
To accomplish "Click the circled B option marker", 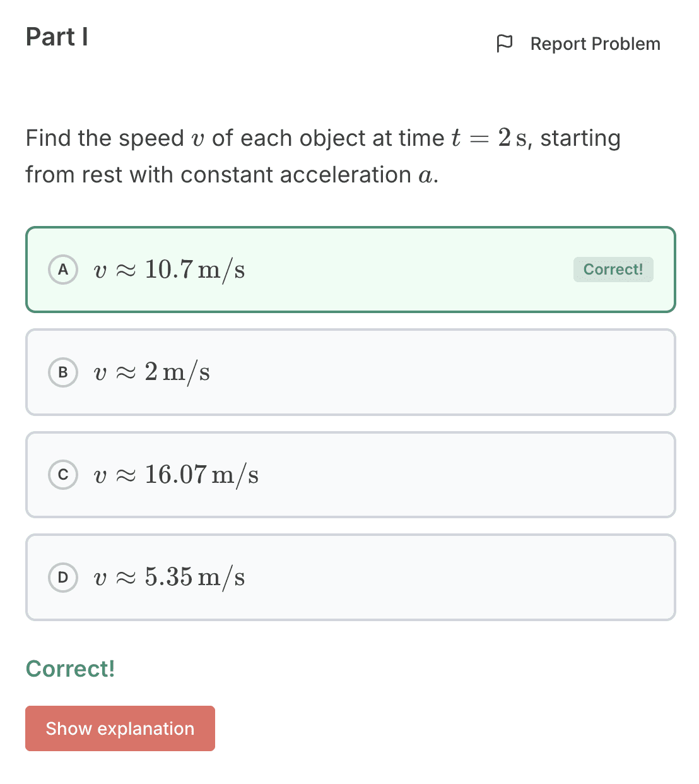I will [x=63, y=372].
